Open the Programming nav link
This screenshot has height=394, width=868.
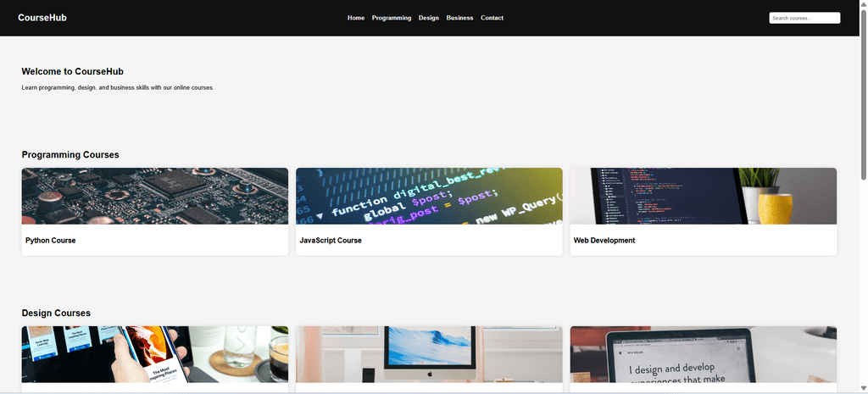tap(392, 18)
